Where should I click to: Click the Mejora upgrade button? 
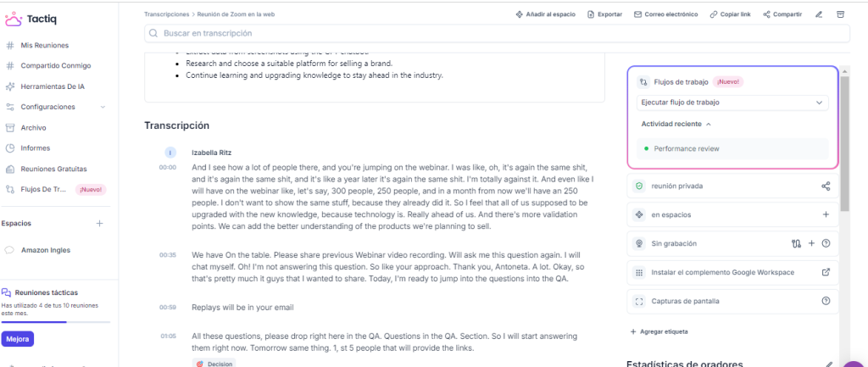click(18, 339)
